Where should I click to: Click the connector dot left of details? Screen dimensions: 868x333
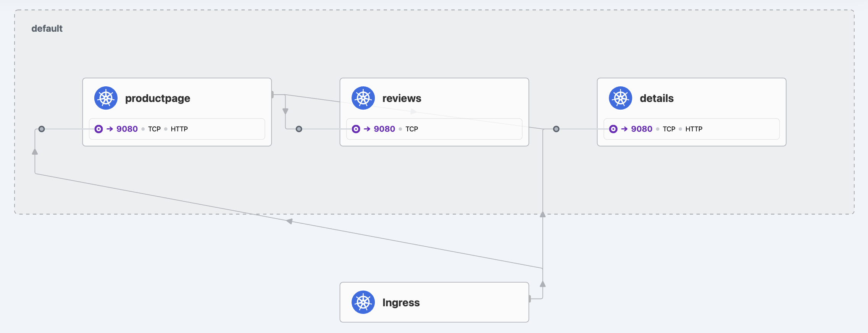click(x=556, y=129)
